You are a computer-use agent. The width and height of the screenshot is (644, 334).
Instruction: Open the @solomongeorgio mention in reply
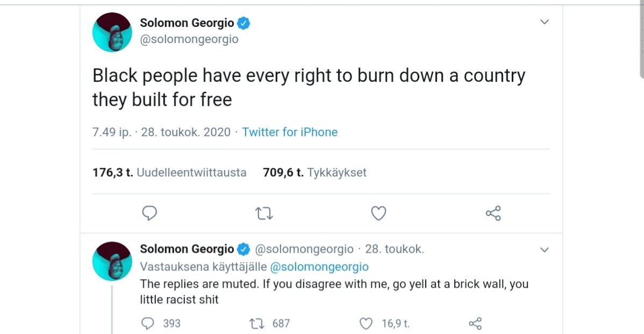click(319, 267)
